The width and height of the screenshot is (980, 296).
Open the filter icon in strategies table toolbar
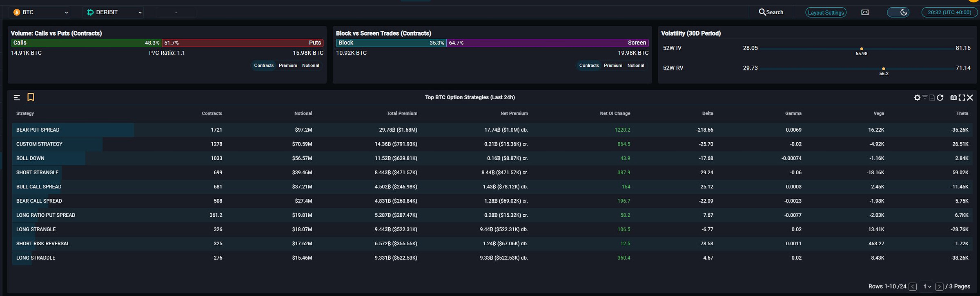coord(925,97)
